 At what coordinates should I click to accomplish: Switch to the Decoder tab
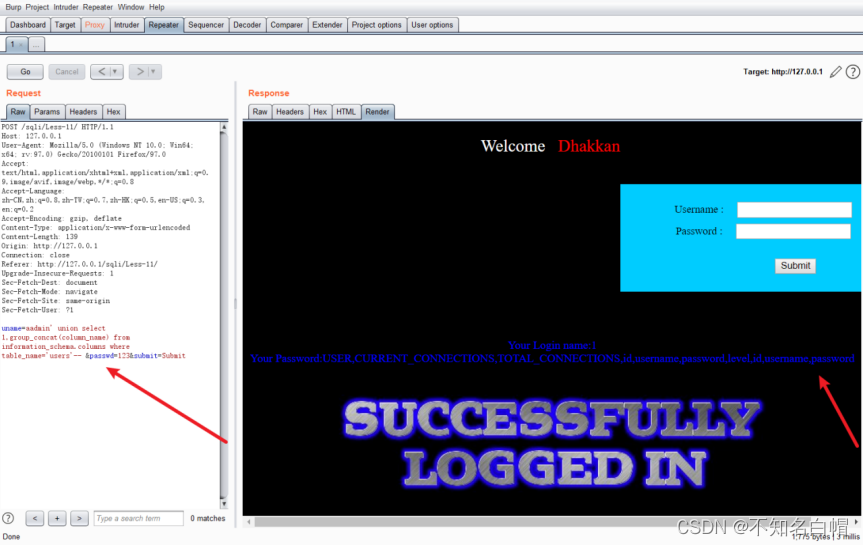pos(247,25)
